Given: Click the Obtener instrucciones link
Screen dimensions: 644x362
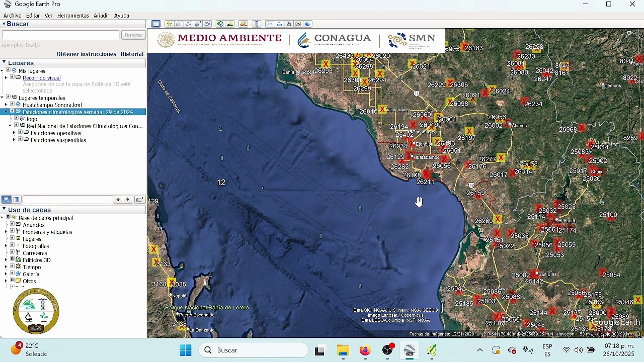Looking at the screenshot, I should point(86,54).
